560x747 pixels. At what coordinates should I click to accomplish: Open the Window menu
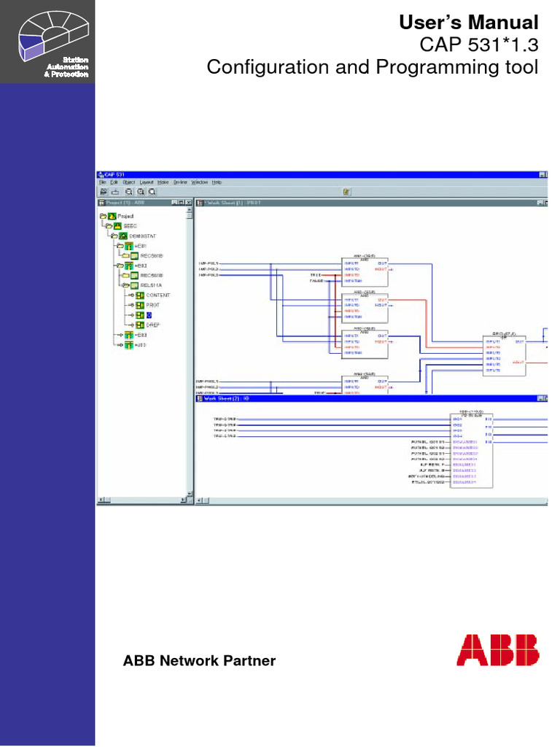pyautogui.click(x=200, y=182)
